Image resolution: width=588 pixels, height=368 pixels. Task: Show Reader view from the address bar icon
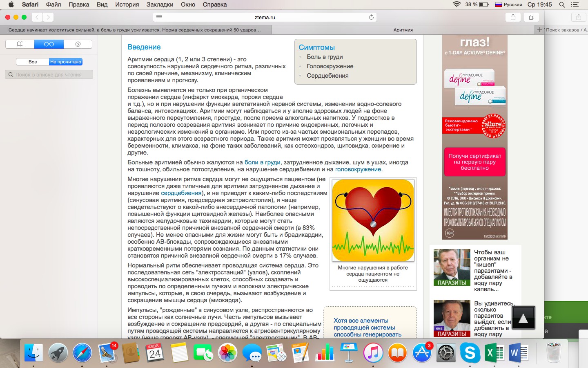[159, 17]
